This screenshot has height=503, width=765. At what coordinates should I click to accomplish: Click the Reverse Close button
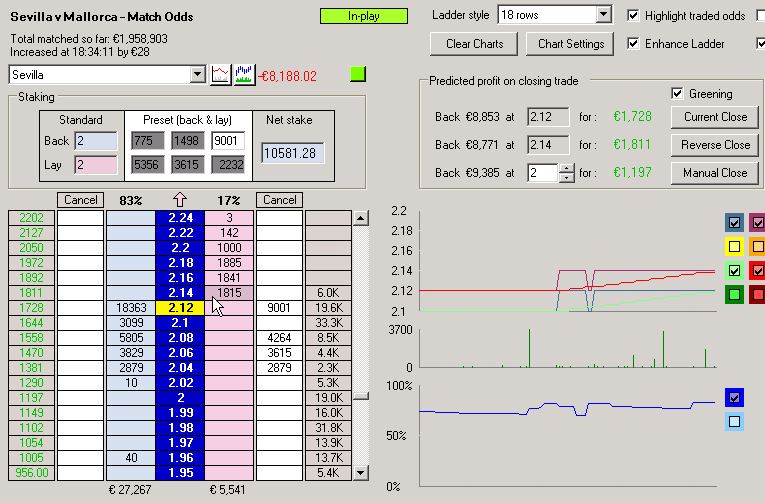[715, 145]
